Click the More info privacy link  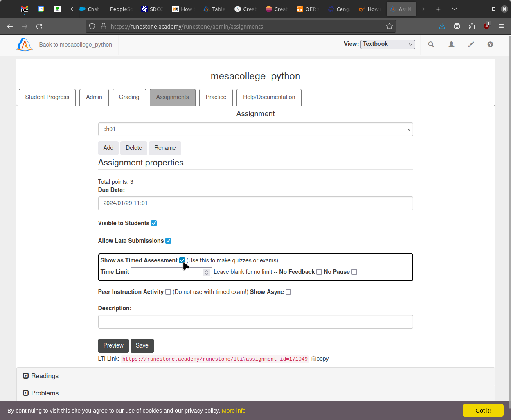(x=234, y=411)
